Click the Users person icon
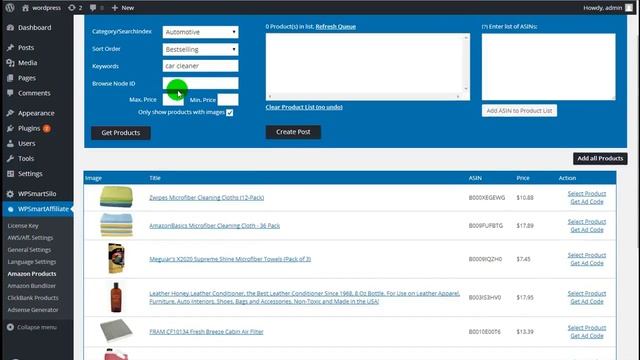Image resolution: width=640 pixels, height=360 pixels. [10, 144]
